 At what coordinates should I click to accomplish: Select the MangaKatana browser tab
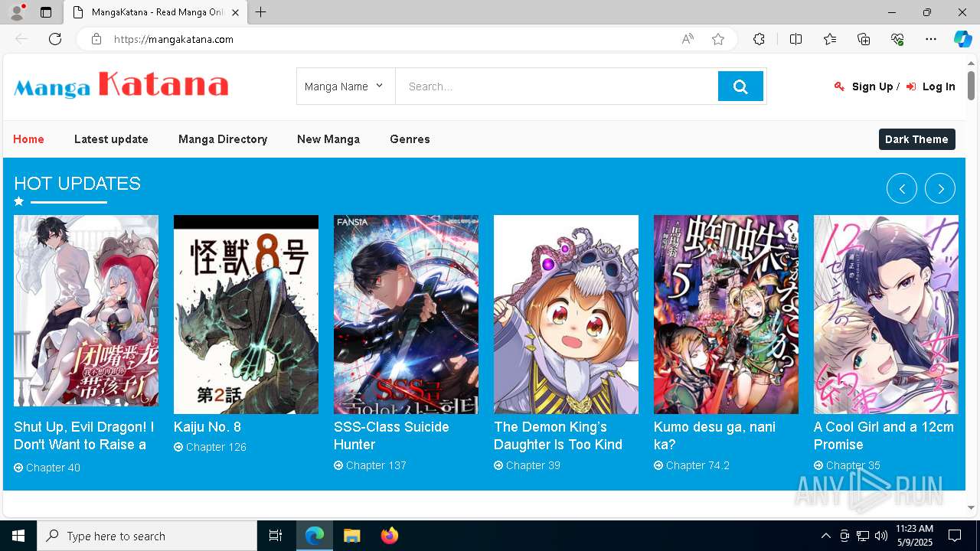(155, 12)
